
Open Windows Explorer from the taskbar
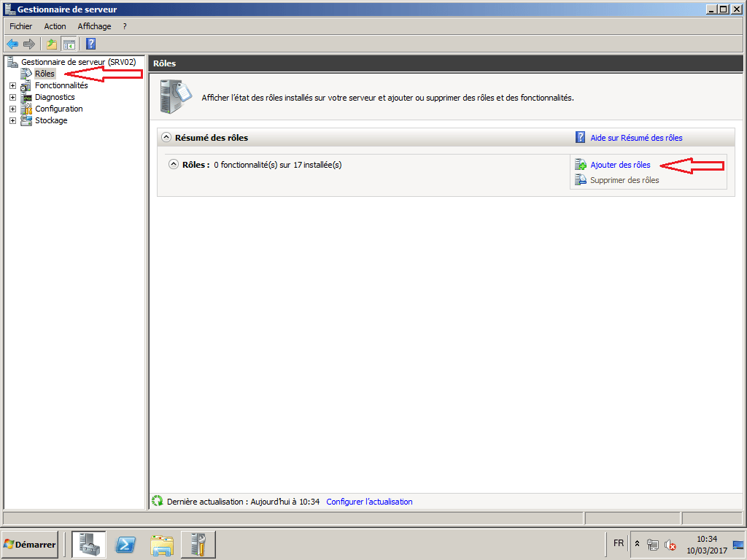point(161,544)
